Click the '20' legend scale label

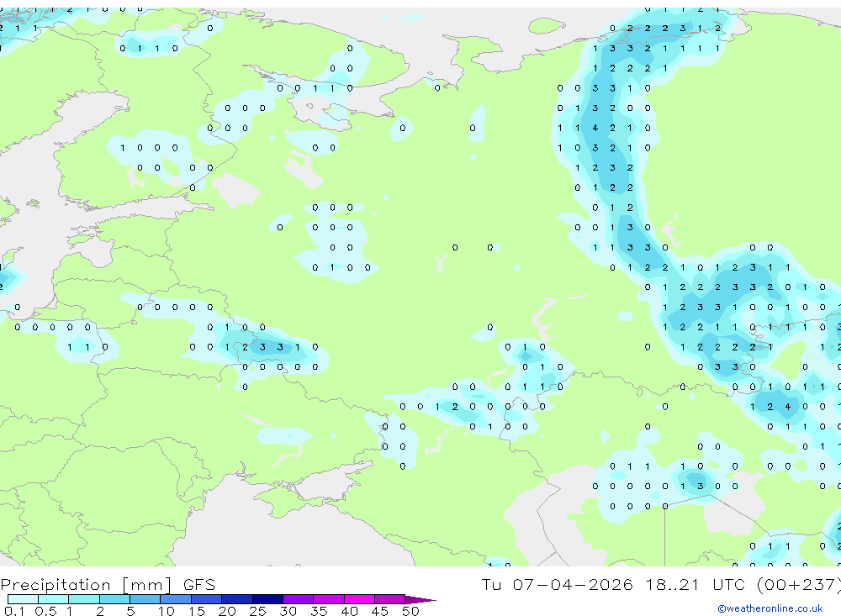[227, 611]
